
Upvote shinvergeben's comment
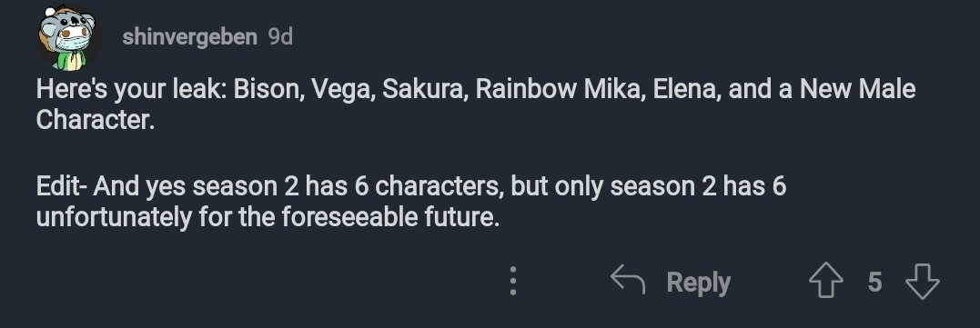825,282
